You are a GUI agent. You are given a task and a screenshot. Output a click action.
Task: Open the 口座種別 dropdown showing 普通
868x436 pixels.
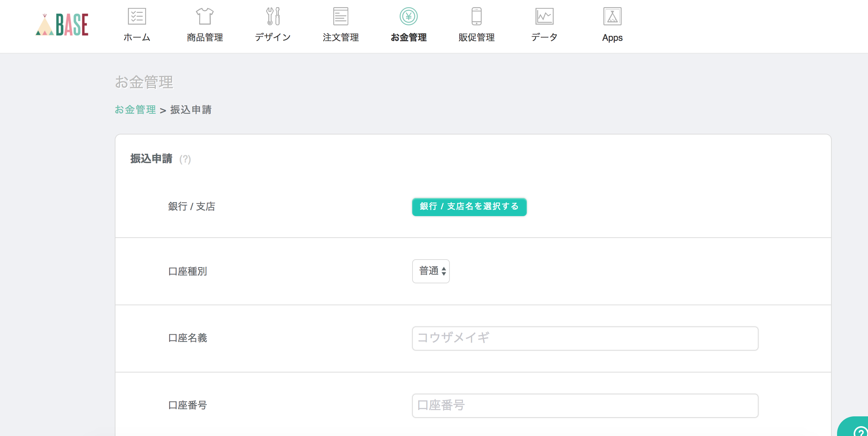pyautogui.click(x=431, y=271)
